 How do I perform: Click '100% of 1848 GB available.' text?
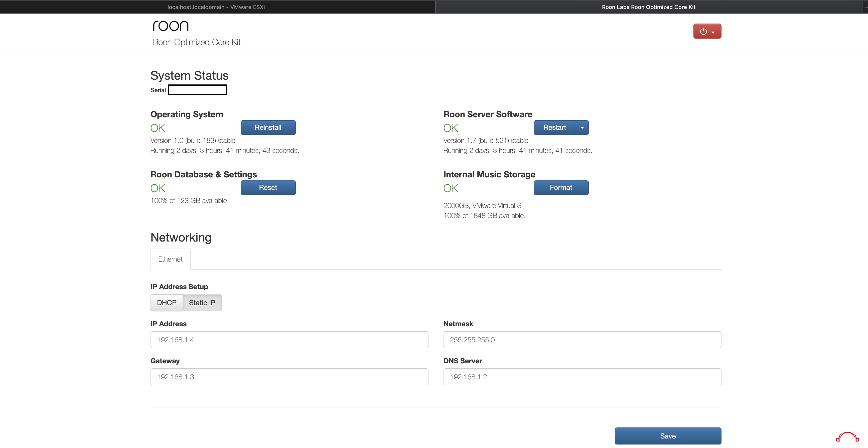[484, 216]
